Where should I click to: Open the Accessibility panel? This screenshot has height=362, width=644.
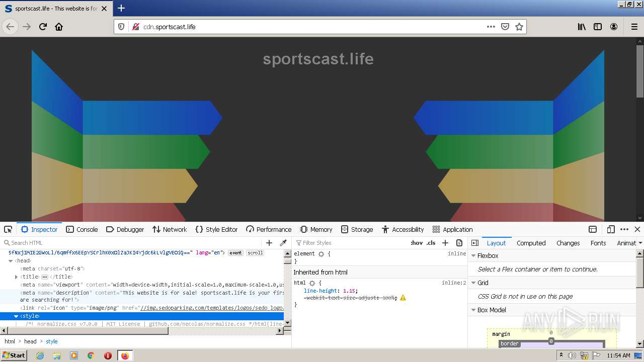pos(403,229)
